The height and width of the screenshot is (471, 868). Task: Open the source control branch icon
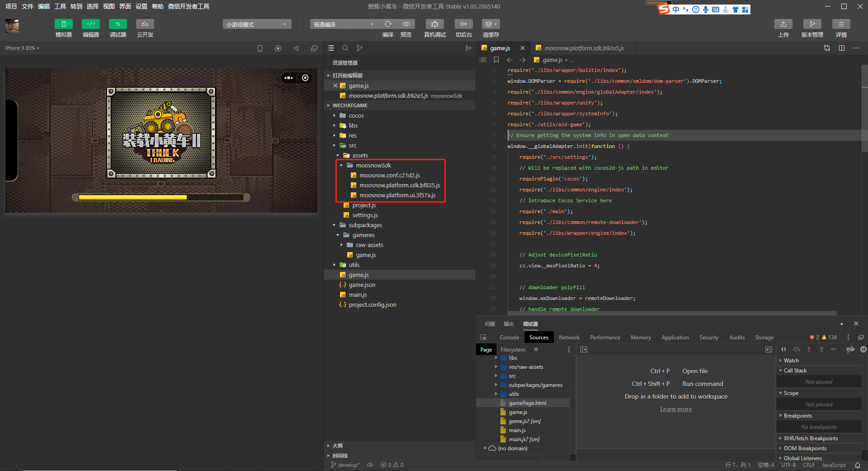(359, 48)
